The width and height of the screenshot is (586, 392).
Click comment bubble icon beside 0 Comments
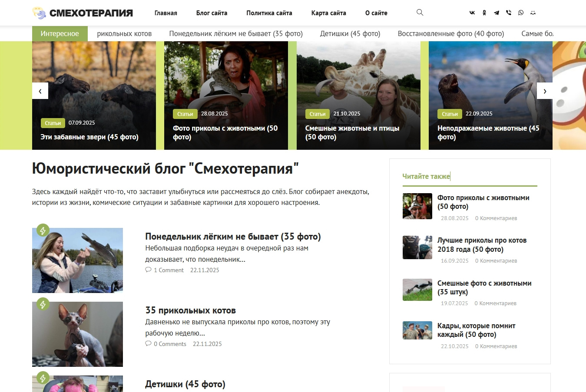pos(148,343)
